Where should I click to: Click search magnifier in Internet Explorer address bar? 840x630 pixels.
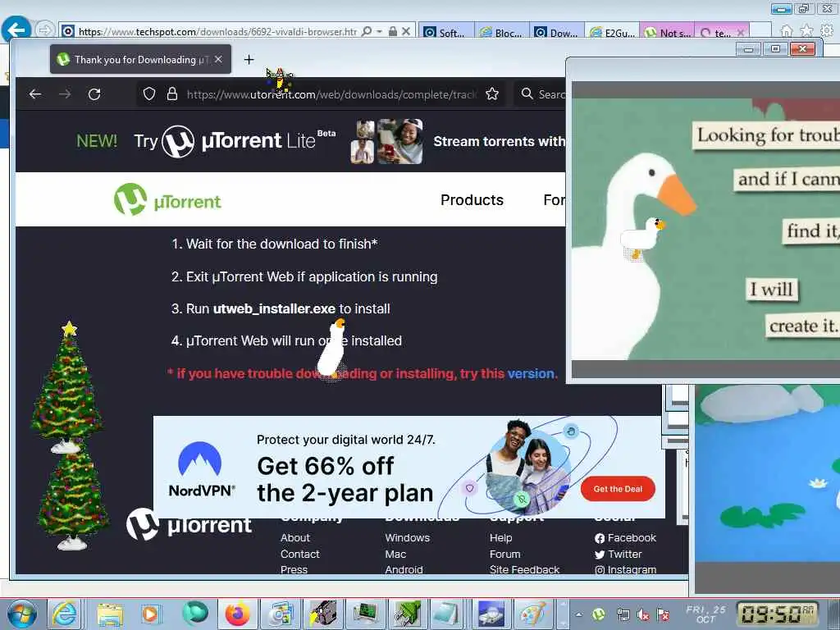pos(367,32)
